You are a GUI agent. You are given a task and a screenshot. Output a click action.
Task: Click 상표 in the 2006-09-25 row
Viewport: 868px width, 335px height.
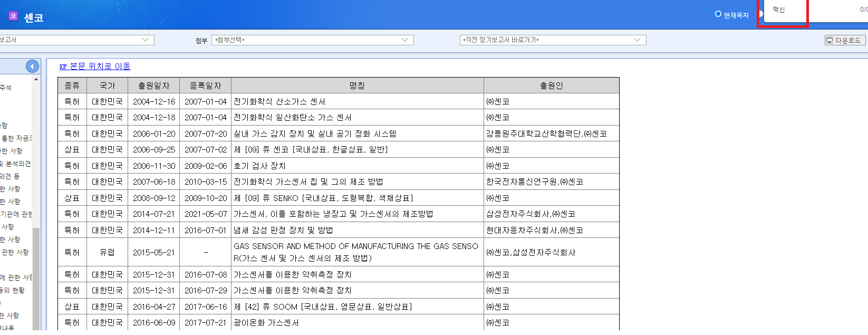click(x=72, y=149)
